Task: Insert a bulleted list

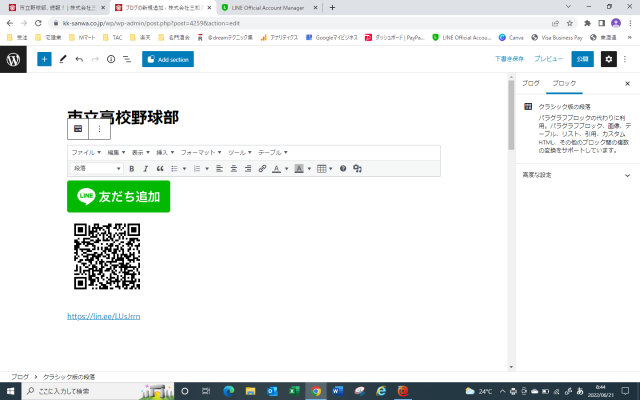Action: pos(174,169)
